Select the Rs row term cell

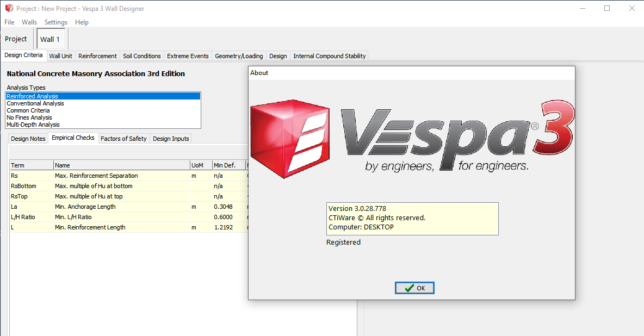tap(32, 176)
